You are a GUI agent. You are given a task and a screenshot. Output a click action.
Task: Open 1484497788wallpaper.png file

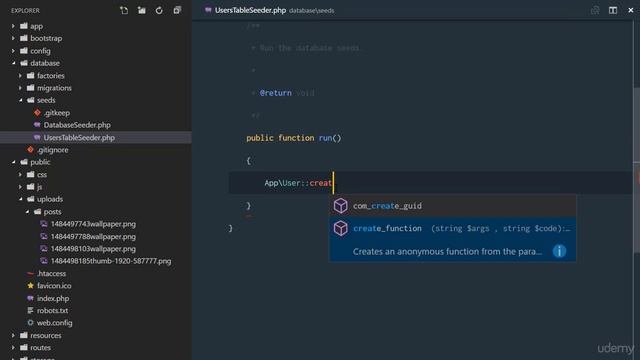[x=93, y=236]
